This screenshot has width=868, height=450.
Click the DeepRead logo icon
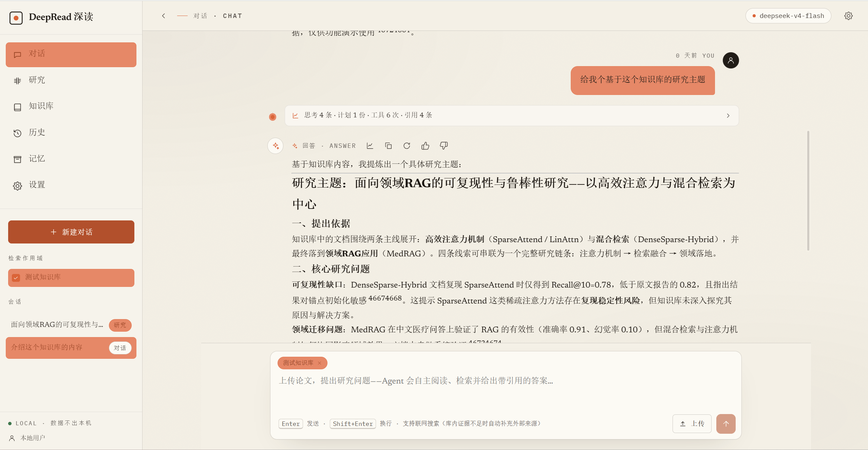[16, 18]
